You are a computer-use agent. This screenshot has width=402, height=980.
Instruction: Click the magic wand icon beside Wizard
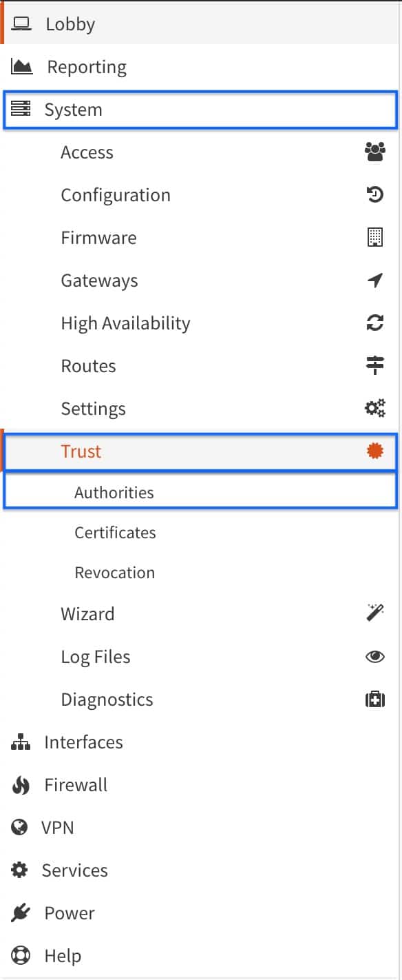[374, 613]
